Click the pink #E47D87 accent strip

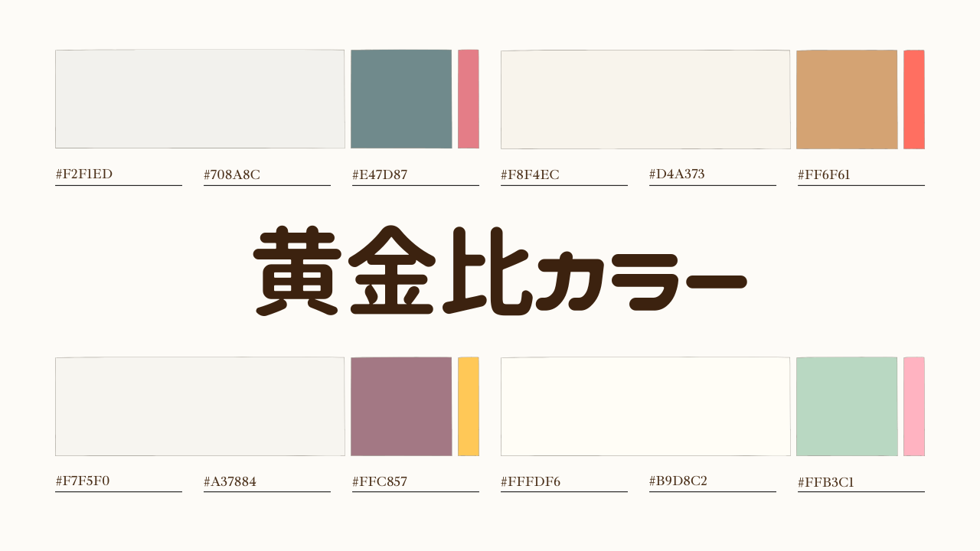(469, 99)
